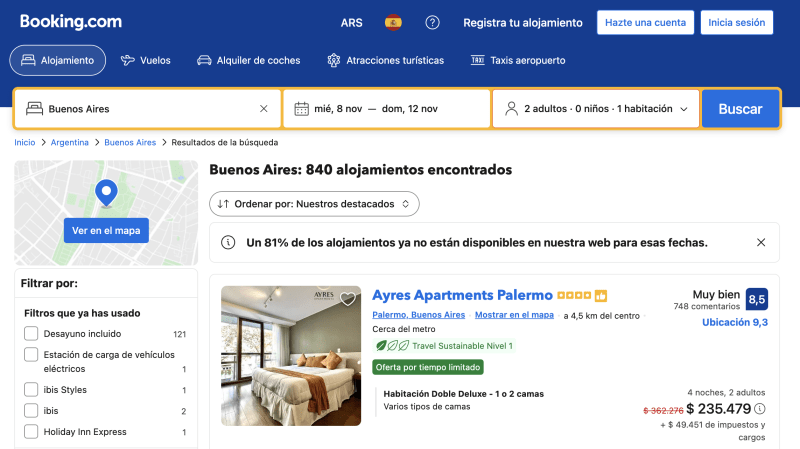Click the map pin marker

(106, 193)
